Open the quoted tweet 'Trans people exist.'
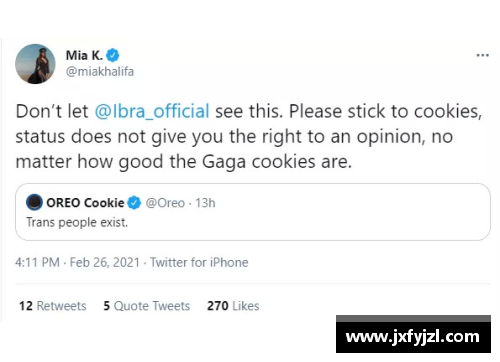The height and width of the screenshot is (362, 500). click(x=77, y=222)
